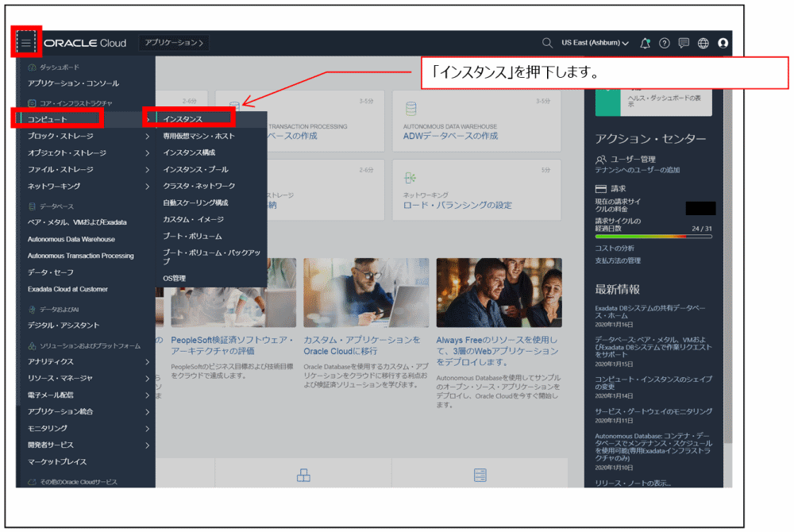Select コンピュート in the navigation menu

click(x=47, y=119)
